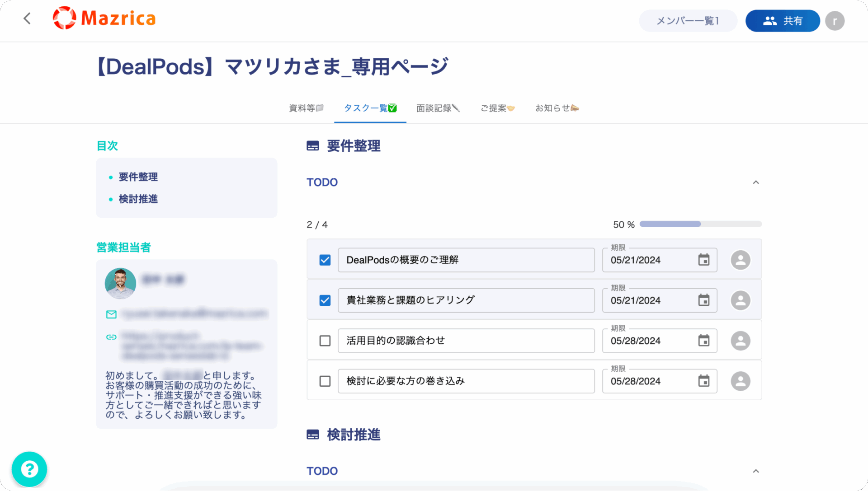Click the 検討推進 section card icon
The width and height of the screenshot is (868, 491).
(x=313, y=435)
